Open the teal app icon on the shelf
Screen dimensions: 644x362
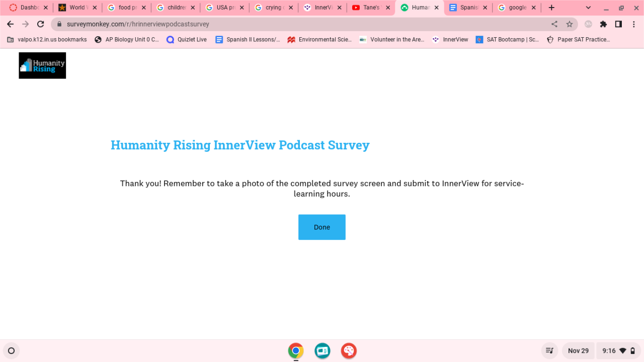click(323, 351)
